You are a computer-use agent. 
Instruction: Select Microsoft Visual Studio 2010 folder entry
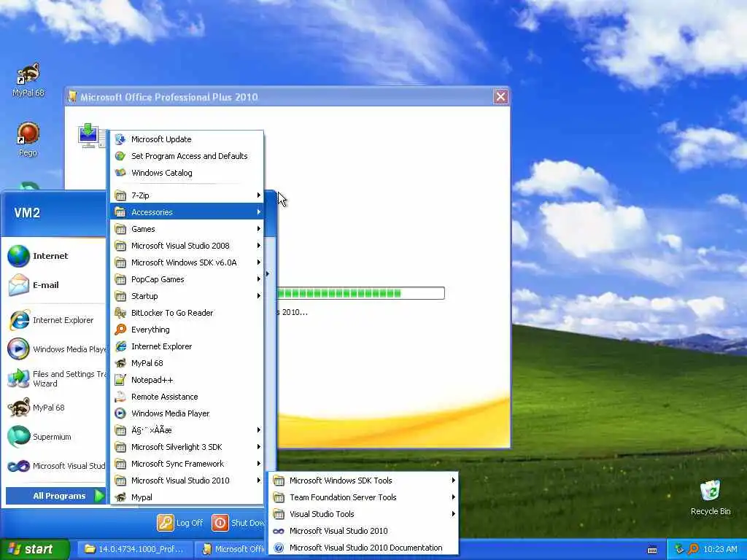(187, 481)
